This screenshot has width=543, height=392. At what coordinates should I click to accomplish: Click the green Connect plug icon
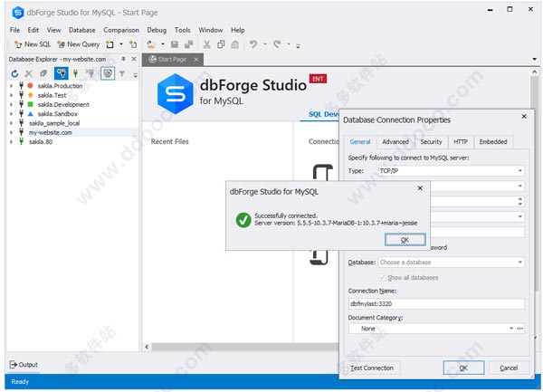tap(75, 73)
